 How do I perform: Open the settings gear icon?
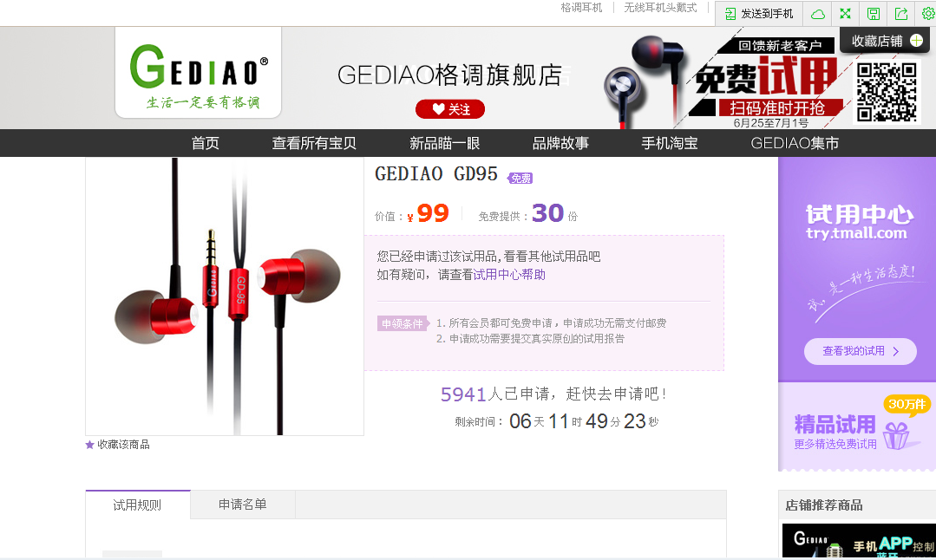pyautogui.click(x=928, y=14)
